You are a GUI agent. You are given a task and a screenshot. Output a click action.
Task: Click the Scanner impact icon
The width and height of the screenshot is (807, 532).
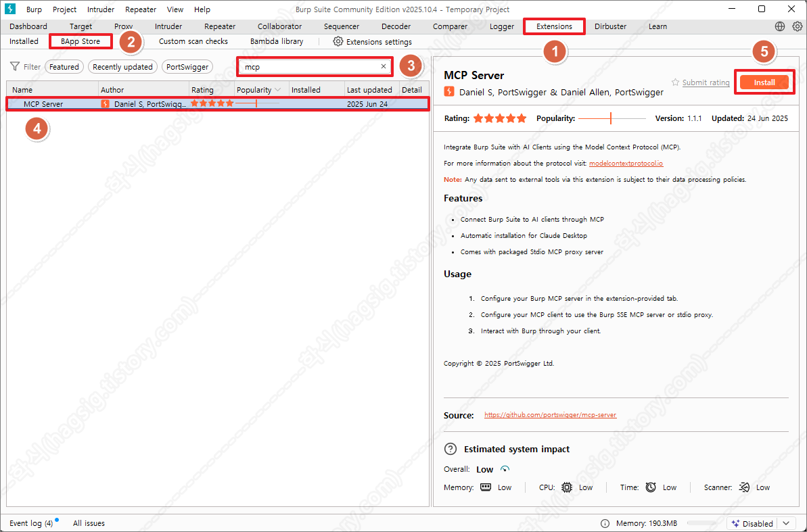click(744, 487)
